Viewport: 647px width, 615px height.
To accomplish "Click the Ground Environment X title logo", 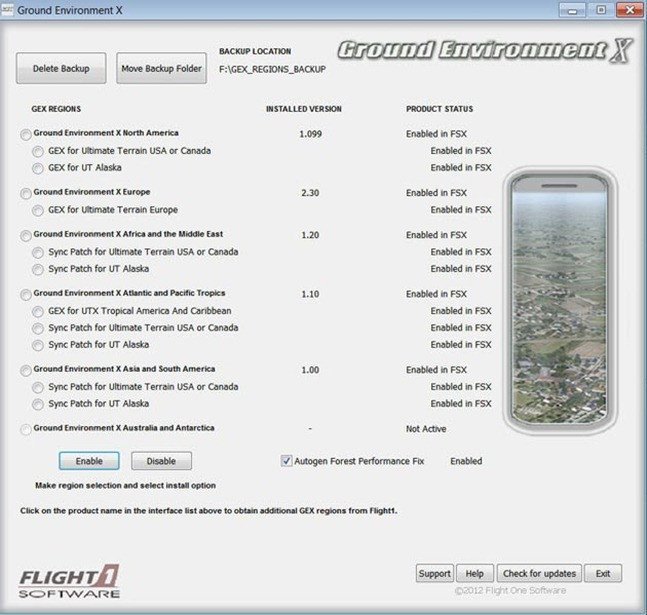I will [x=485, y=51].
